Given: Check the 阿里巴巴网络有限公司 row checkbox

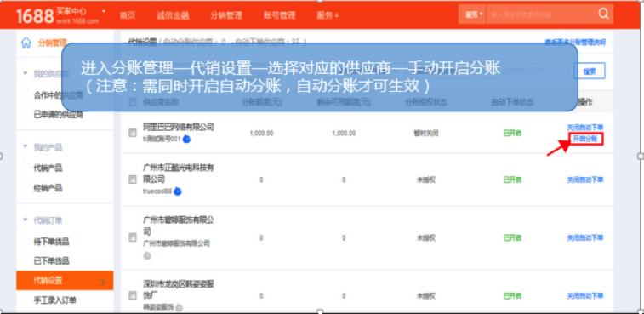Looking at the screenshot, I should (x=133, y=133).
